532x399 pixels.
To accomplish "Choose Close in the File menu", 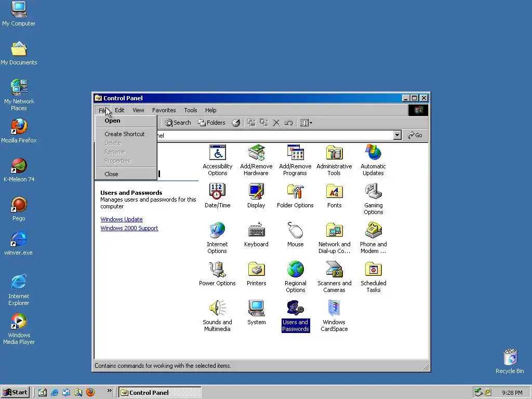I will [126, 174].
